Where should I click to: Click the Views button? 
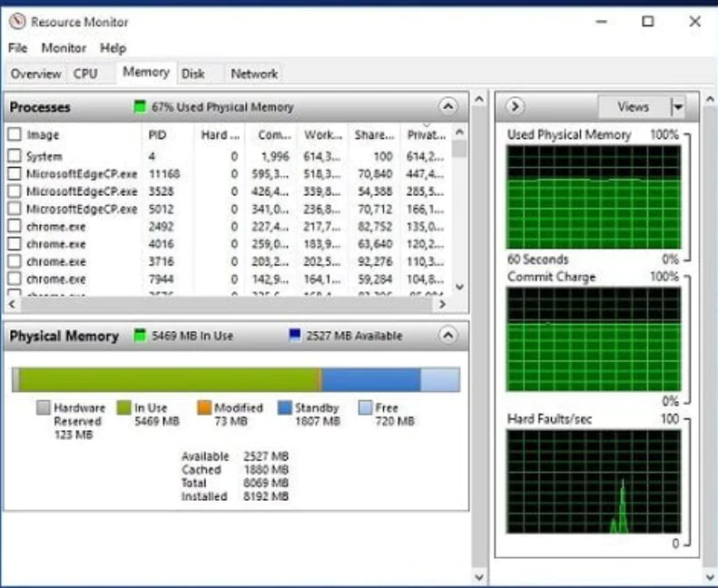click(x=634, y=107)
